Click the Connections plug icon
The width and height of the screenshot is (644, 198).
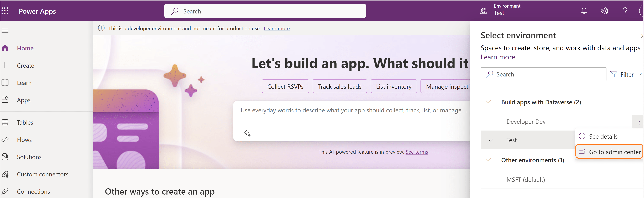(x=5, y=191)
